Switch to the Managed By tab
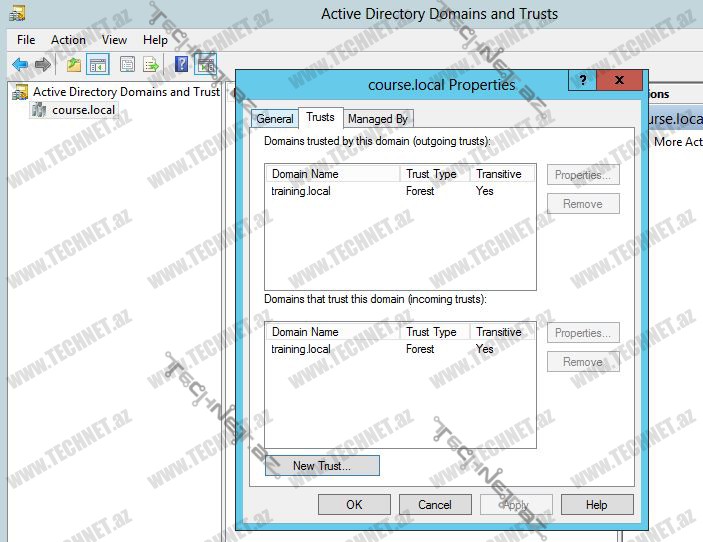This screenshot has width=703, height=542. click(377, 119)
